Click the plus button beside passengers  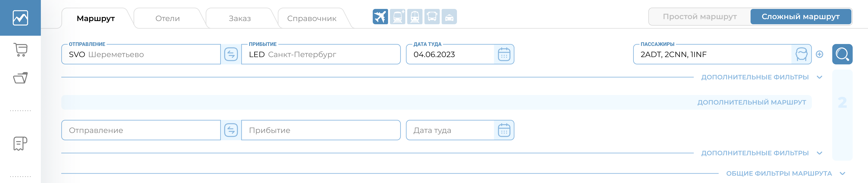click(x=819, y=54)
